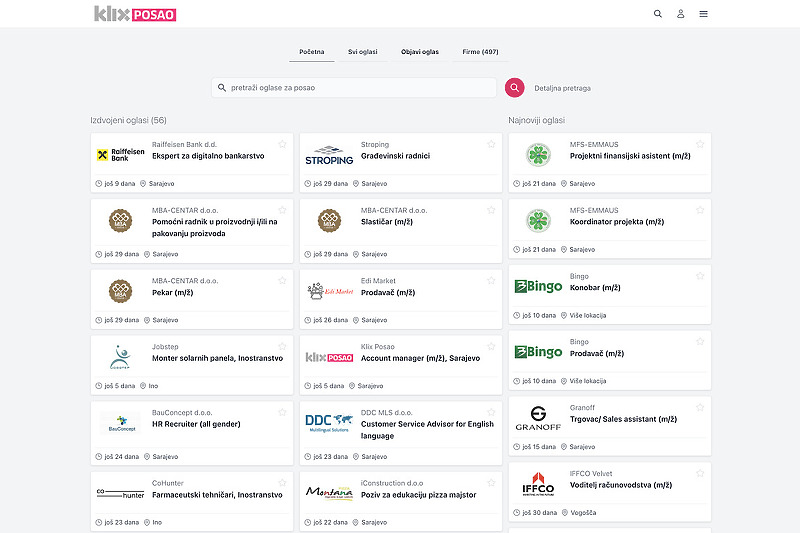Open HR Recruiter (all gender) listing
800x533 pixels.
pyautogui.click(x=196, y=424)
